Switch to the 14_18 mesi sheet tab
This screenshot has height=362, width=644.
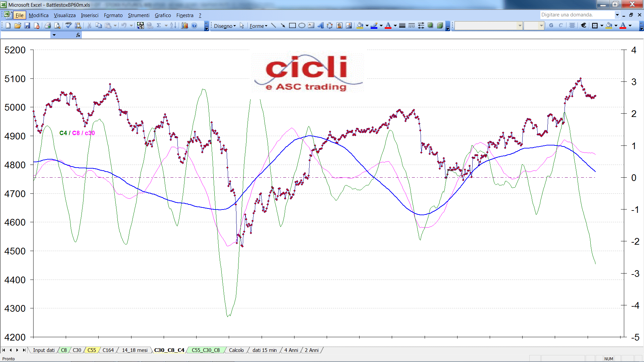[x=135, y=350]
